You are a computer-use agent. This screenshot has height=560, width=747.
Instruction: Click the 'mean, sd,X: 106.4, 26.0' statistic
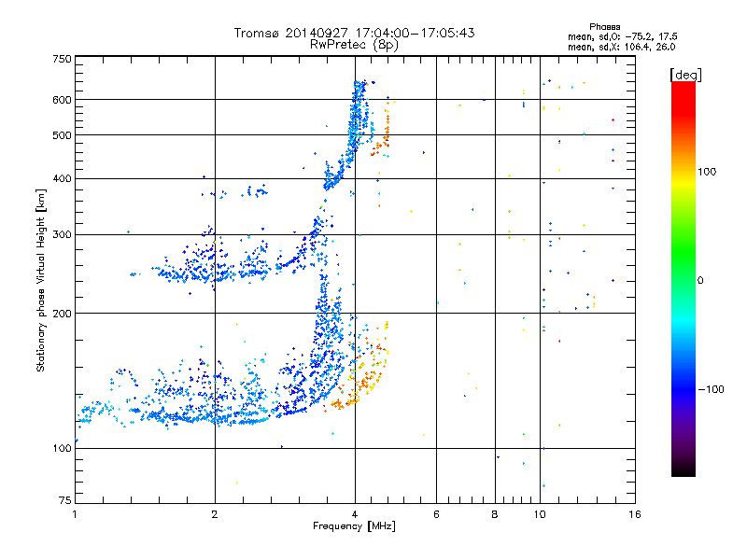tap(621, 47)
